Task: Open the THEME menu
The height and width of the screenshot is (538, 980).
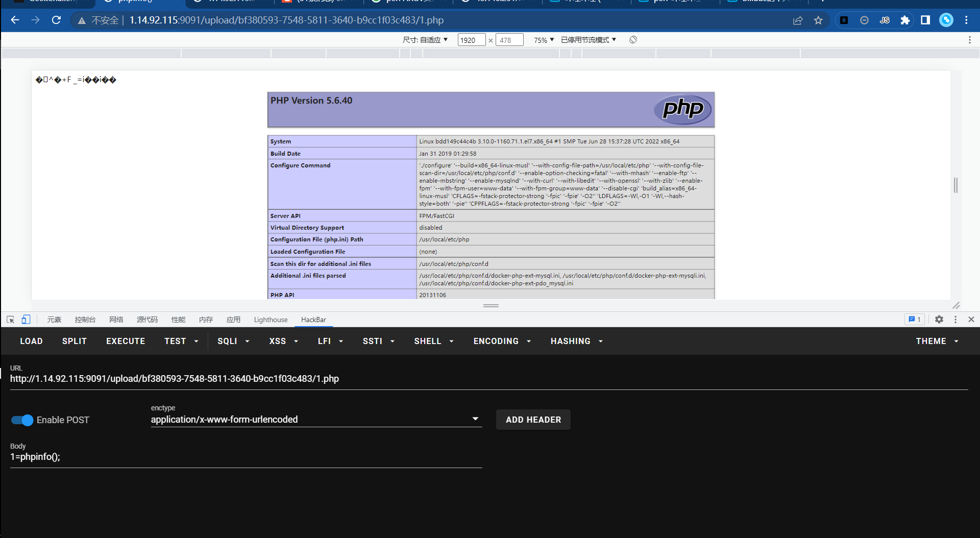Action: [x=937, y=341]
